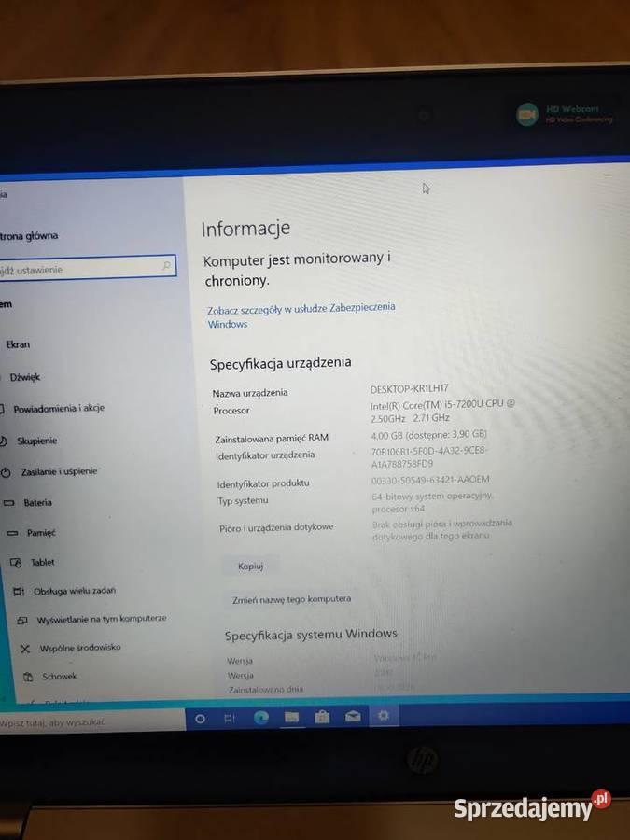Open Powiadomienia i akcje settings
The image size is (630, 840).
pyautogui.click(x=59, y=408)
